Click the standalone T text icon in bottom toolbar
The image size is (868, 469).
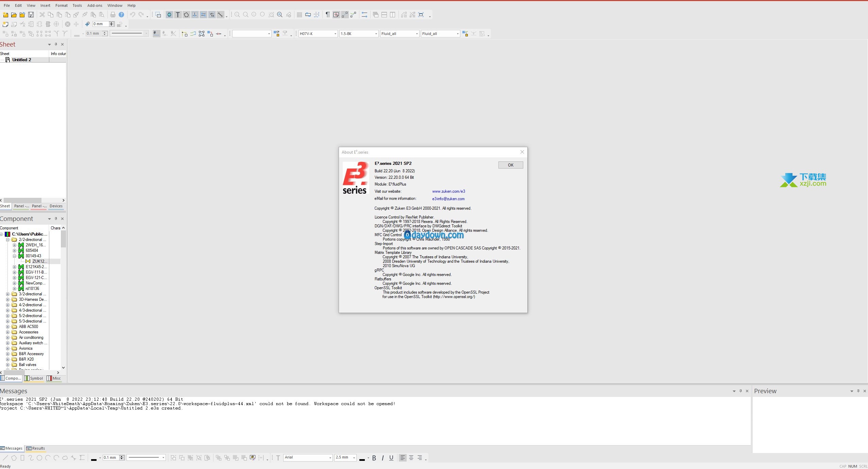(x=278, y=458)
